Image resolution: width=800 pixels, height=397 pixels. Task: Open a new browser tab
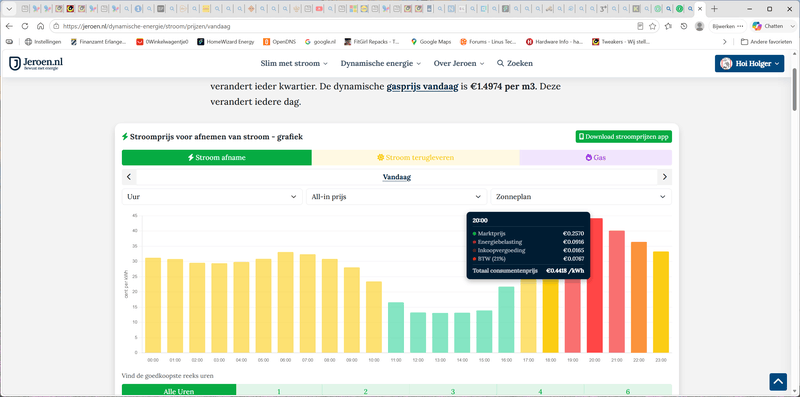coord(714,9)
